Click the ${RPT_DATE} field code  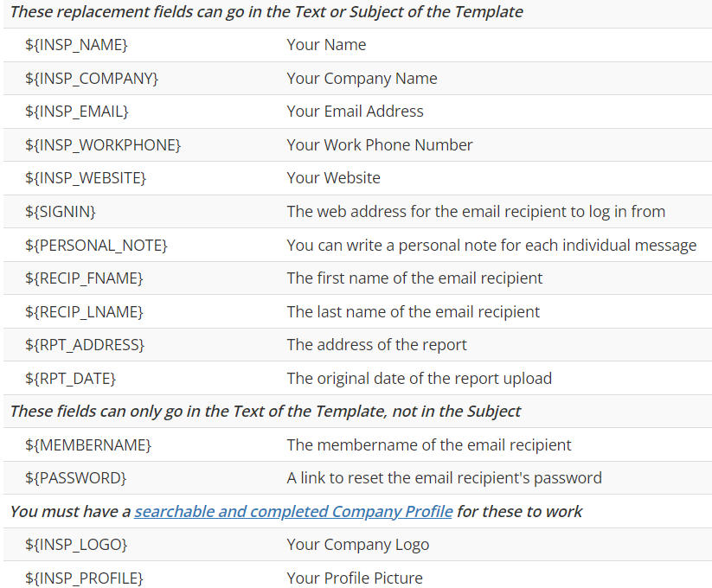click(70, 379)
